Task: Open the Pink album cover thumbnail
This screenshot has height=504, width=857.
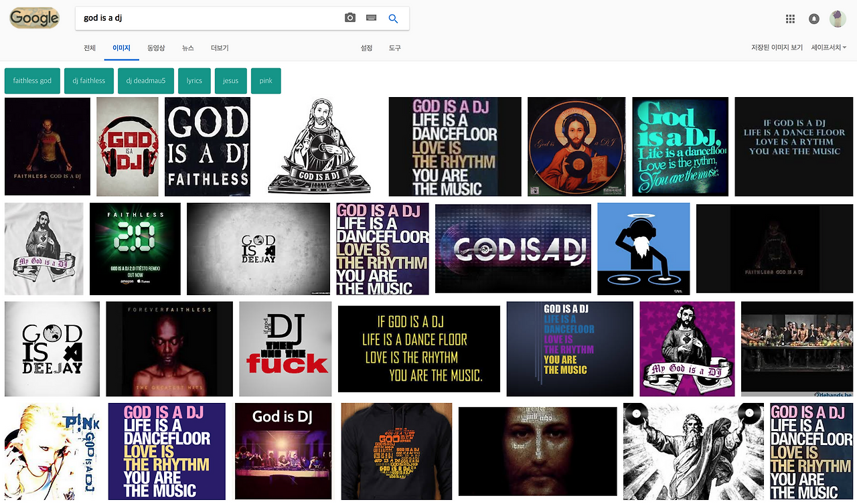Action: click(52, 451)
